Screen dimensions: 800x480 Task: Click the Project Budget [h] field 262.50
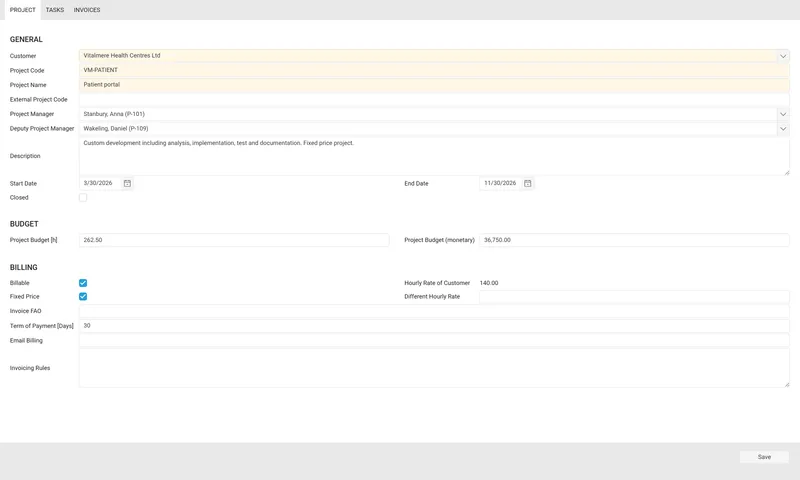coord(234,240)
